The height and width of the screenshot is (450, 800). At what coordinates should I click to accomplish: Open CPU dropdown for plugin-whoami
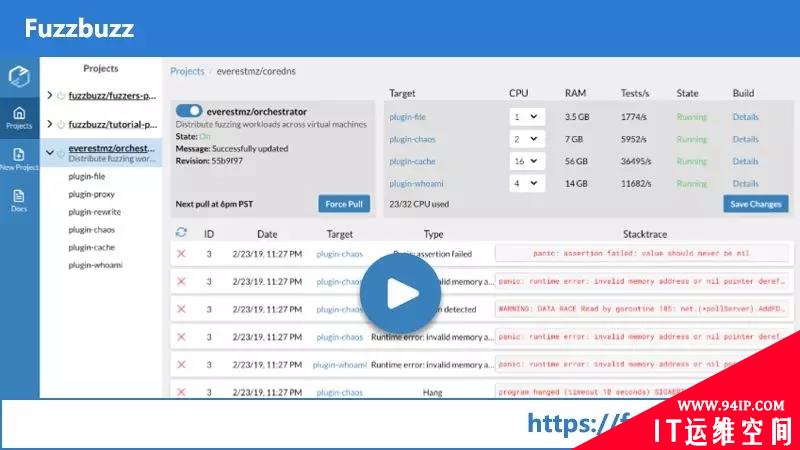click(x=527, y=183)
